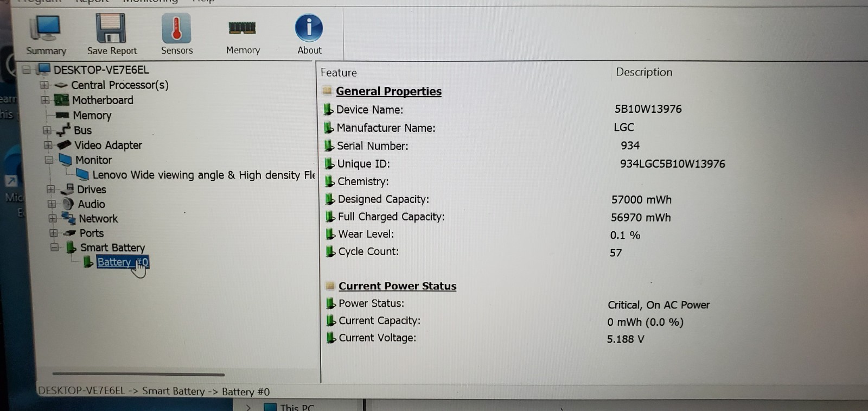
Task: Open the About info icon
Action: [309, 28]
